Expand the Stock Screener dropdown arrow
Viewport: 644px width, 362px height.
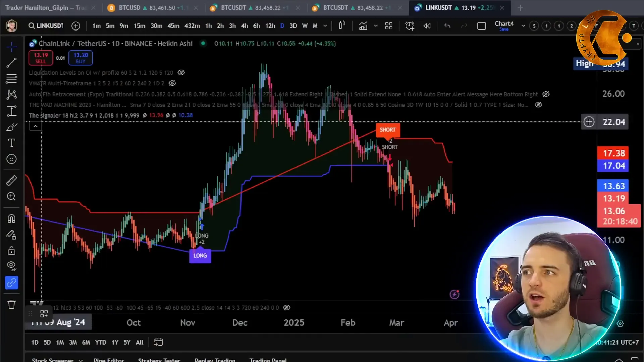[80, 360]
